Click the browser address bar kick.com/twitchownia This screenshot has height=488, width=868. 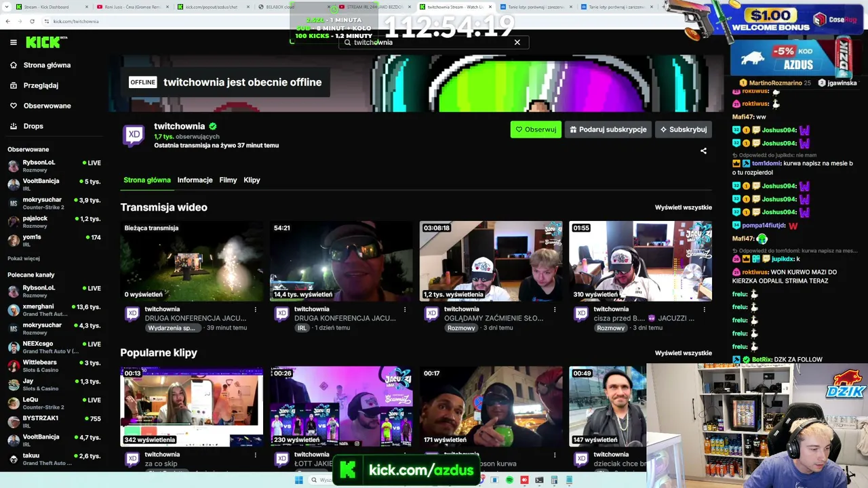(x=76, y=21)
